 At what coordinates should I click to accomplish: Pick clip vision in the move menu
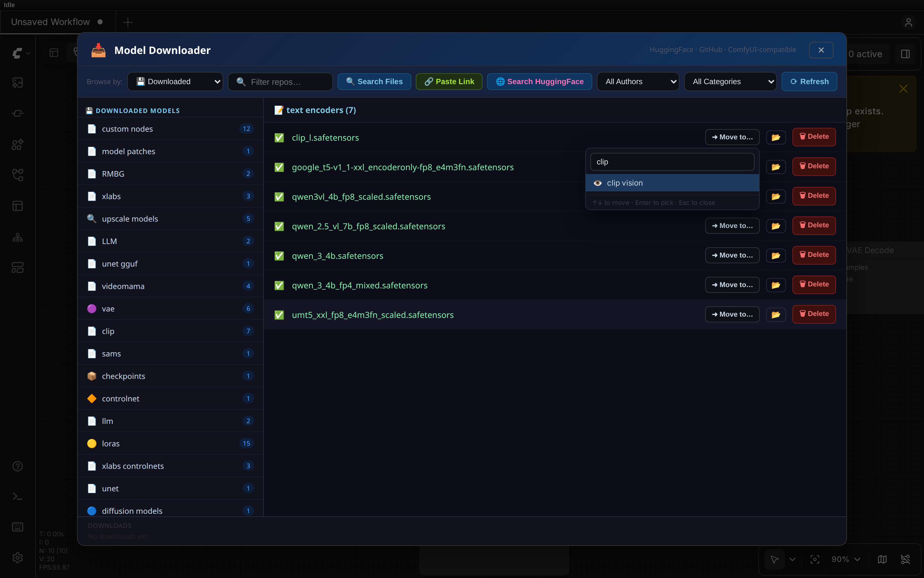[672, 183]
